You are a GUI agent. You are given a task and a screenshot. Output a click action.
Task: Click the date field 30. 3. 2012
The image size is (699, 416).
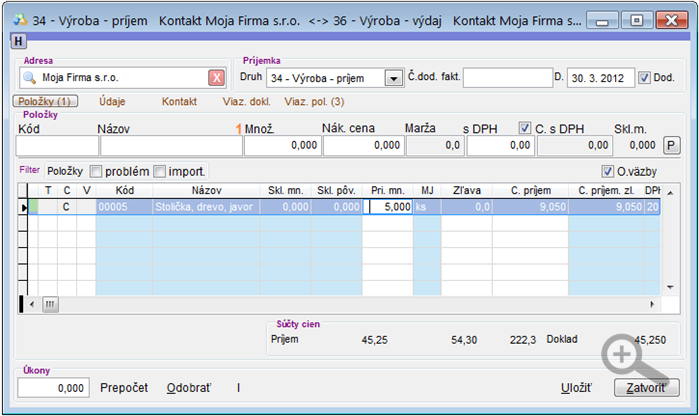[600, 78]
